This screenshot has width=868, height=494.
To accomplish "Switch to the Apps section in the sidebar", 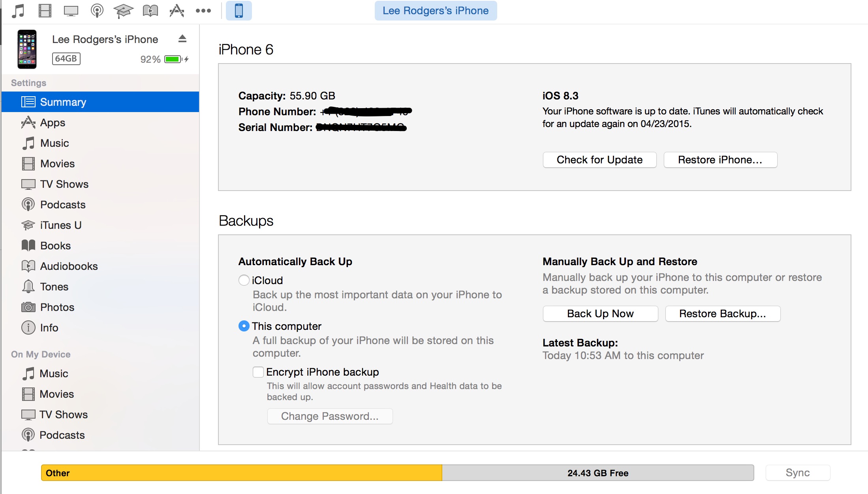I will (x=53, y=123).
